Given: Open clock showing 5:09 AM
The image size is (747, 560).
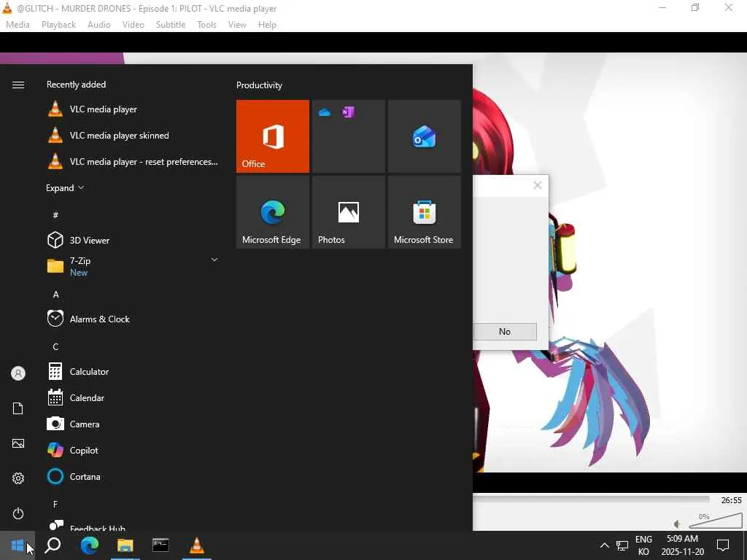Looking at the screenshot, I should click(x=683, y=545).
